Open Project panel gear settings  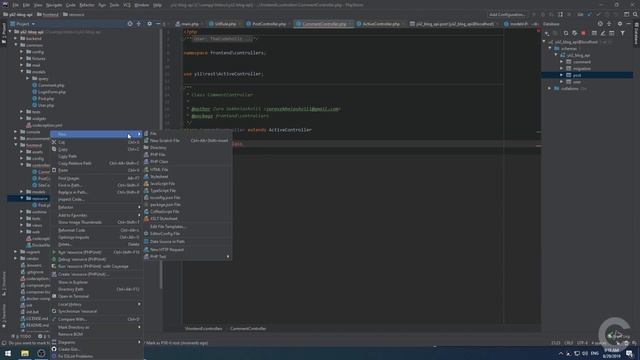click(x=149, y=24)
